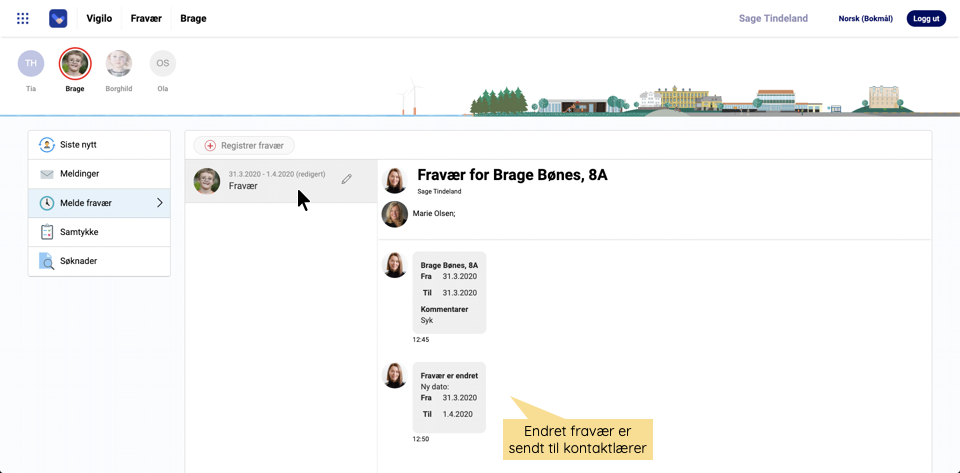The height and width of the screenshot is (473, 960).
Task: Select Brage's profile avatar
Action: point(75,64)
